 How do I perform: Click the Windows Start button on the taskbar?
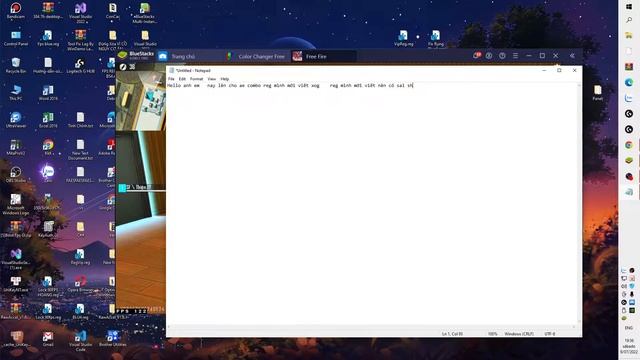tap(629, 7)
